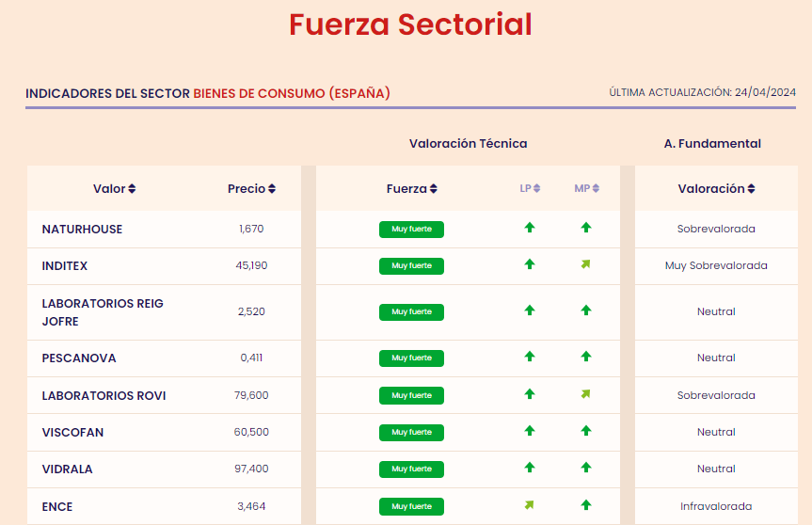Open the VISCOFAN stock link

[72, 433]
